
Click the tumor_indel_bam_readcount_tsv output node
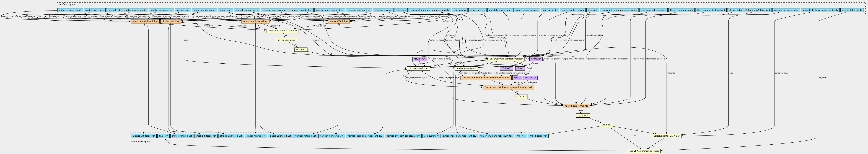point(460,136)
